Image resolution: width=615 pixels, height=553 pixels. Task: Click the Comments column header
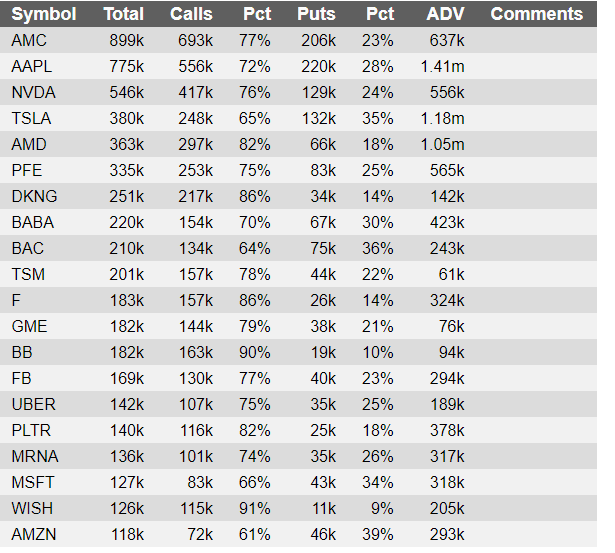[536, 14]
